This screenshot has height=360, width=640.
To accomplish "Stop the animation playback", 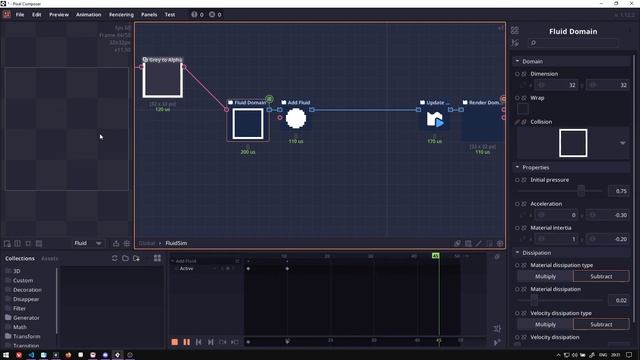I will 175,342.
